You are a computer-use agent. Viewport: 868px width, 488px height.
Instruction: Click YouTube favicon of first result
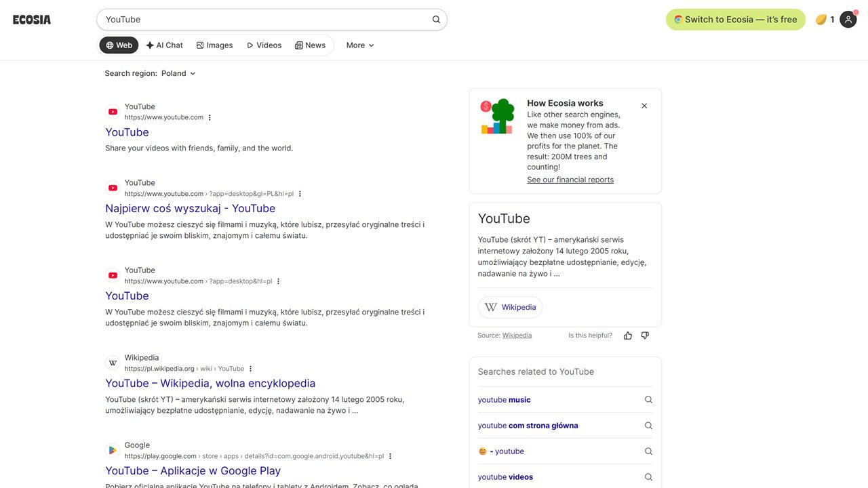click(113, 112)
